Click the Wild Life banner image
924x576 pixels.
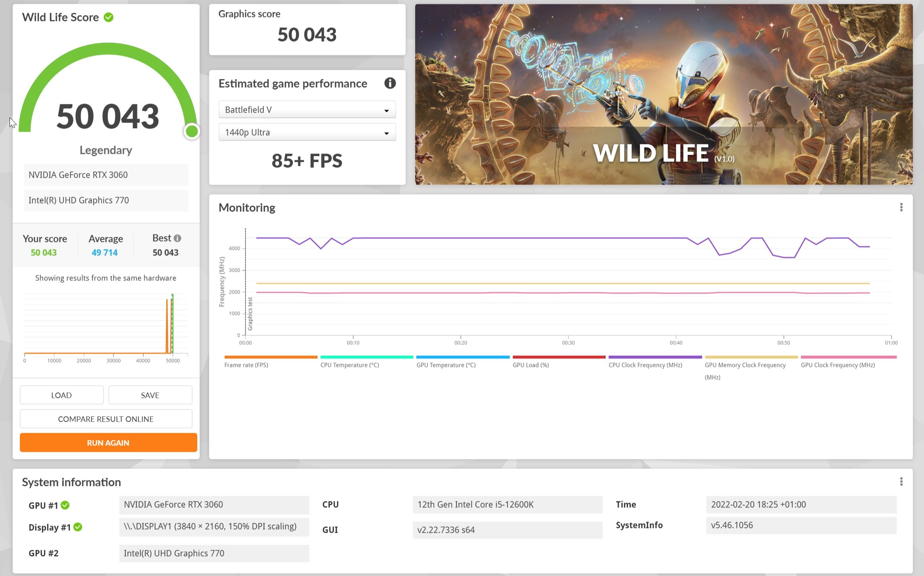[664, 94]
